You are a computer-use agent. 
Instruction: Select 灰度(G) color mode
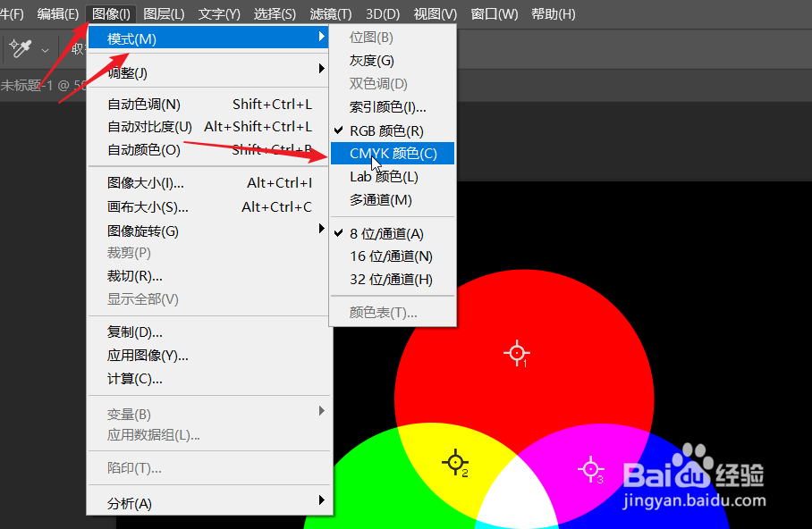coord(393,61)
